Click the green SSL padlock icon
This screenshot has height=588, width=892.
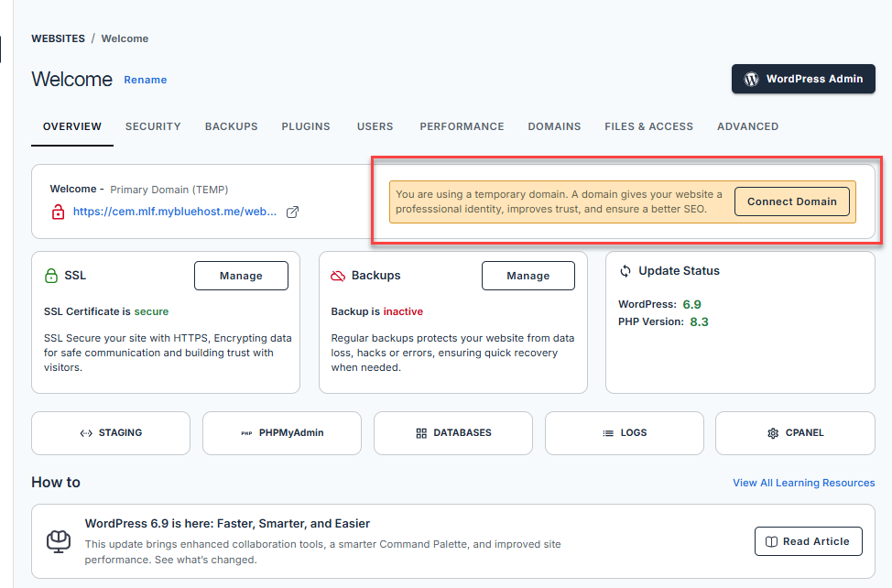coord(51,276)
